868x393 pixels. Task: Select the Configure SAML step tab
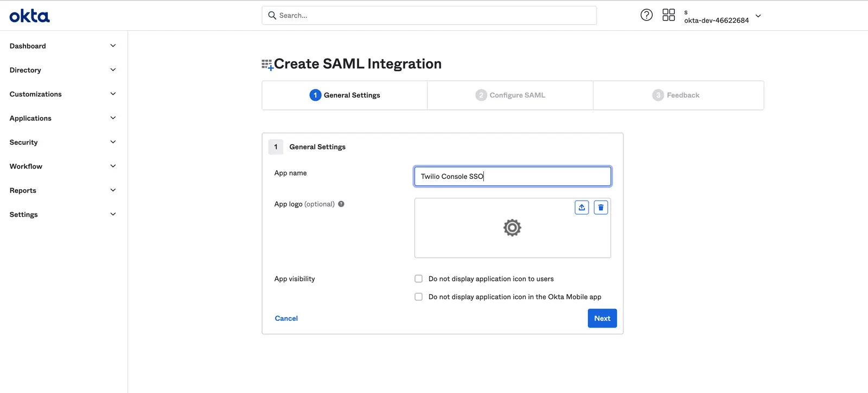[x=510, y=95]
